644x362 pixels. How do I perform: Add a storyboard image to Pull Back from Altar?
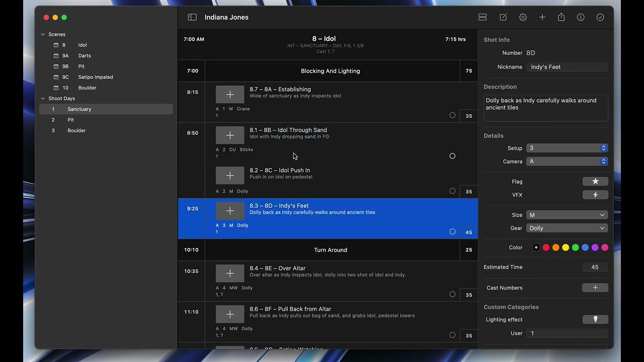click(x=230, y=314)
